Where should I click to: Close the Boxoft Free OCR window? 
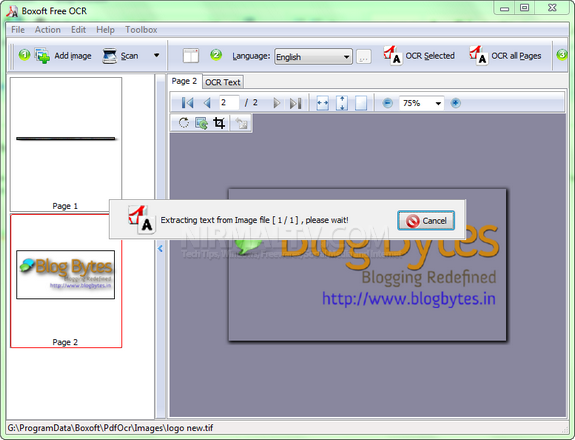(x=552, y=8)
